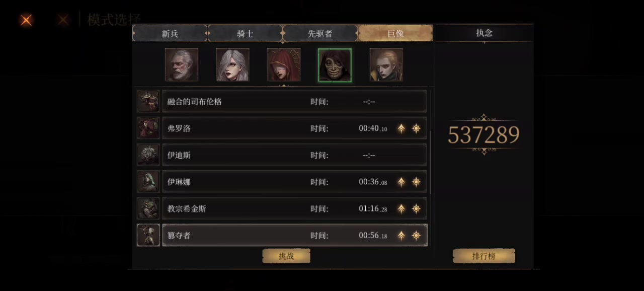The width and height of the screenshot is (644, 291).
Task: Click the arrow emblem on 伊琳娜 row
Action: pos(401,182)
